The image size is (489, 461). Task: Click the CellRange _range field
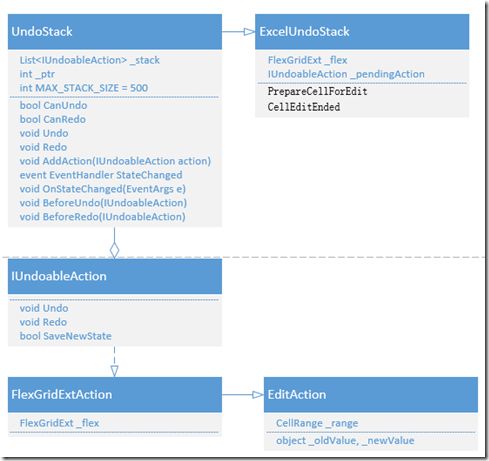coord(317,423)
